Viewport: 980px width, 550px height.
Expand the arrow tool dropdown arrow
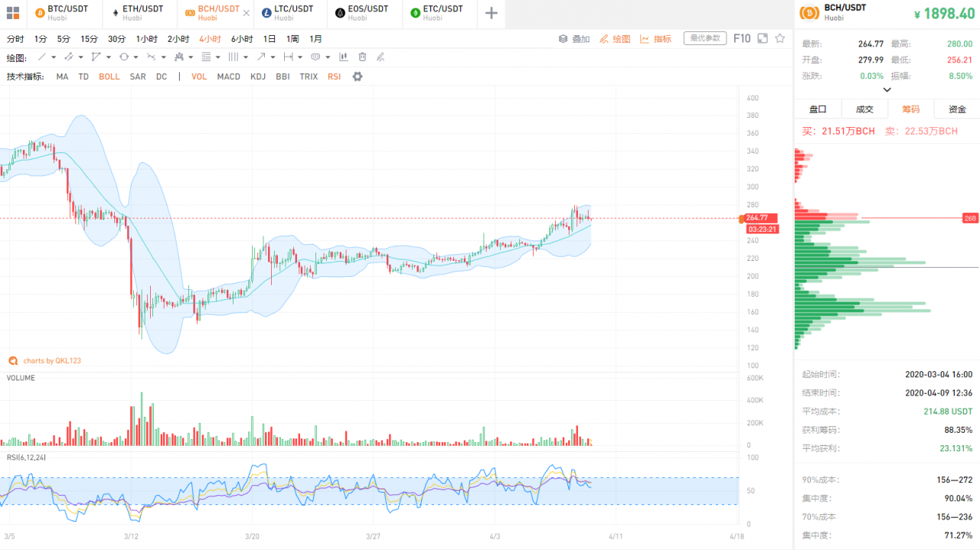point(273,57)
